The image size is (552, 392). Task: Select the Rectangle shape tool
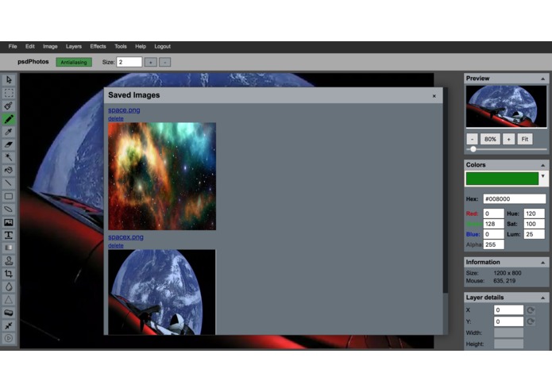click(9, 196)
